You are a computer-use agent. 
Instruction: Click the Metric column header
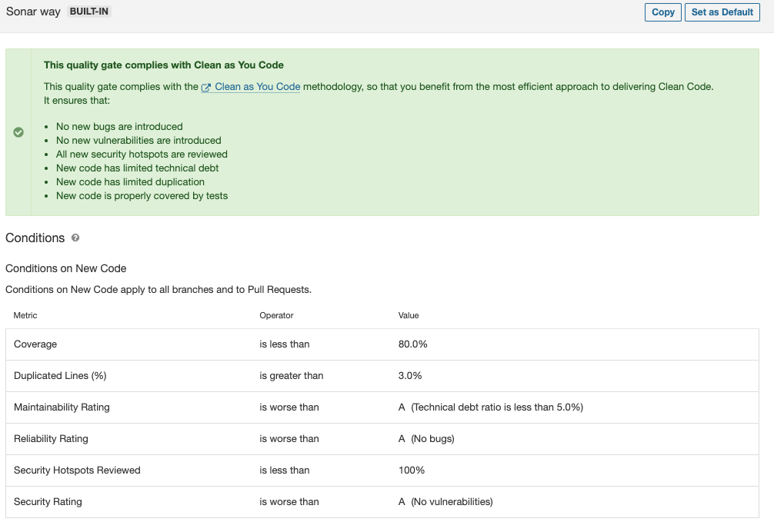click(x=25, y=315)
